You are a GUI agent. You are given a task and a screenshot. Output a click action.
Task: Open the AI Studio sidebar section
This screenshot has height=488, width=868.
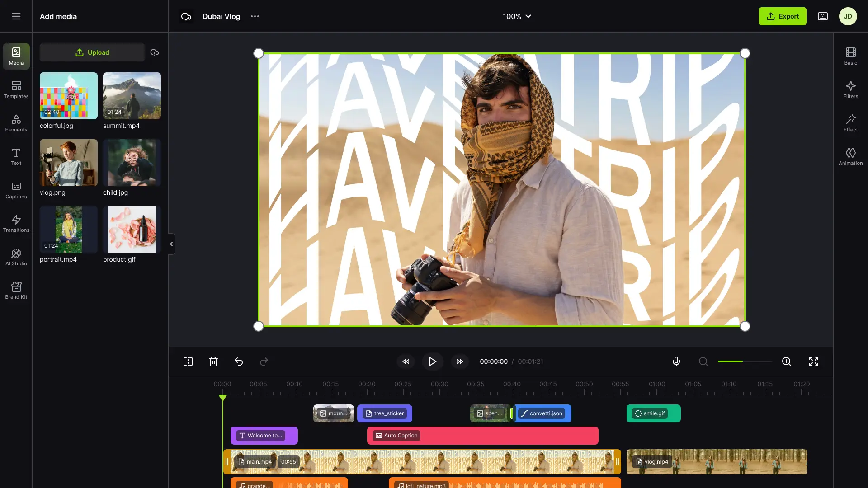(16, 257)
